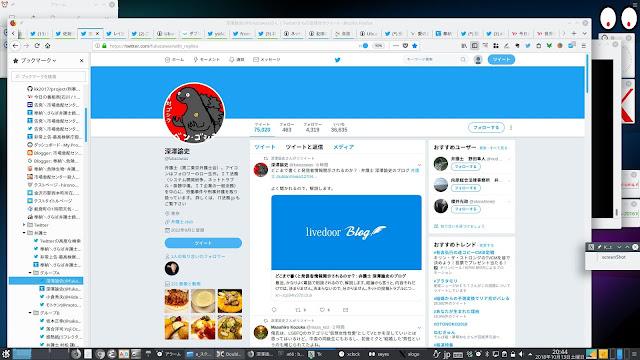Open Firefox home page icon
Screen dimensions: 640x360
(x=48, y=46)
